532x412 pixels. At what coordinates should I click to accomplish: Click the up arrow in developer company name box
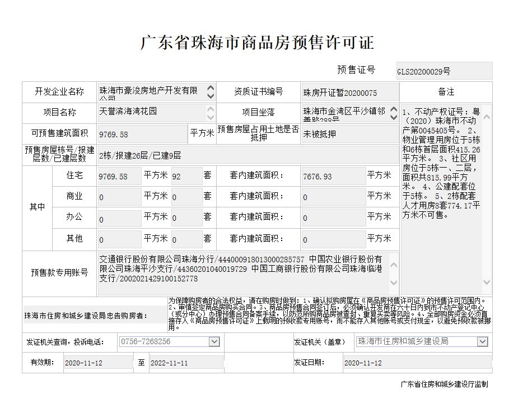(210, 88)
